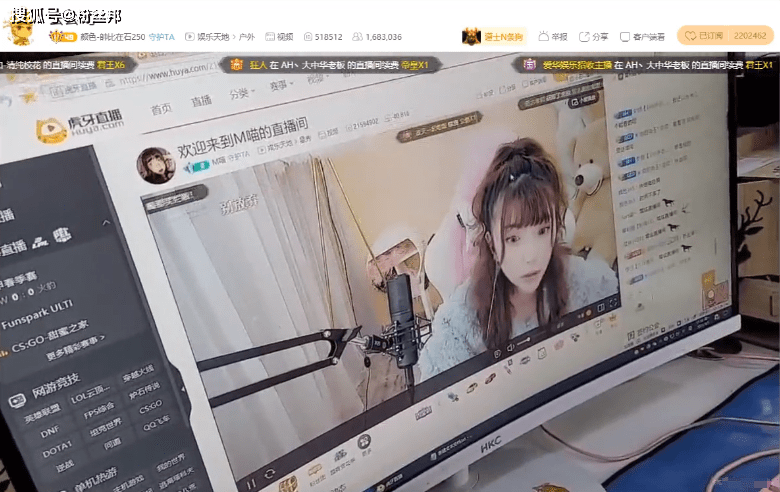
Task: Click 更多精彩赛事 more events link
Action: pyautogui.click(x=75, y=348)
